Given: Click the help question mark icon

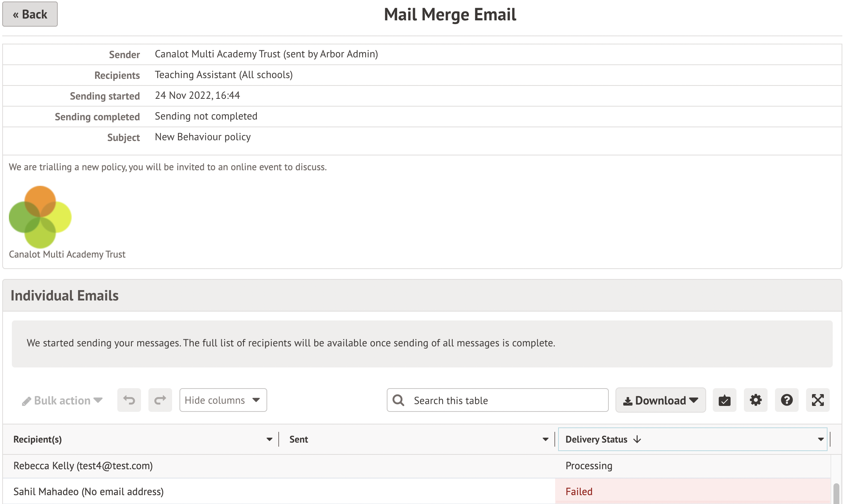Looking at the screenshot, I should click(x=787, y=400).
